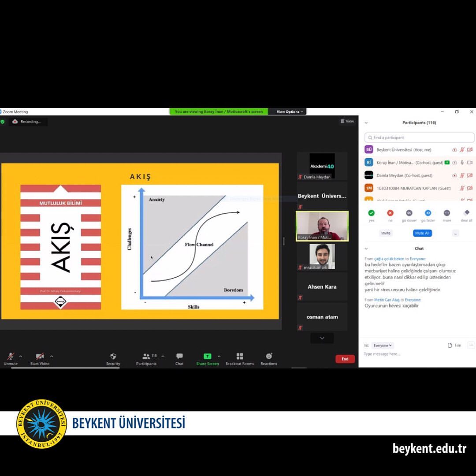This screenshot has height=476, width=476.
Task: Open Breakout Rooms
Action: coord(239,359)
